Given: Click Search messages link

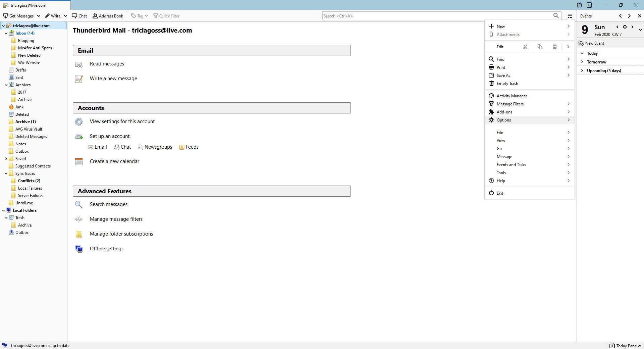Looking at the screenshot, I should pyautogui.click(x=108, y=204).
